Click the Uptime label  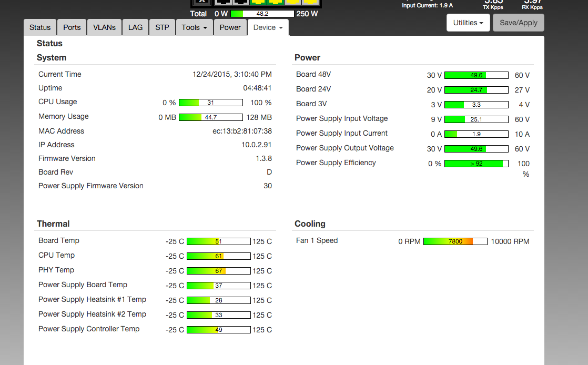(x=50, y=88)
